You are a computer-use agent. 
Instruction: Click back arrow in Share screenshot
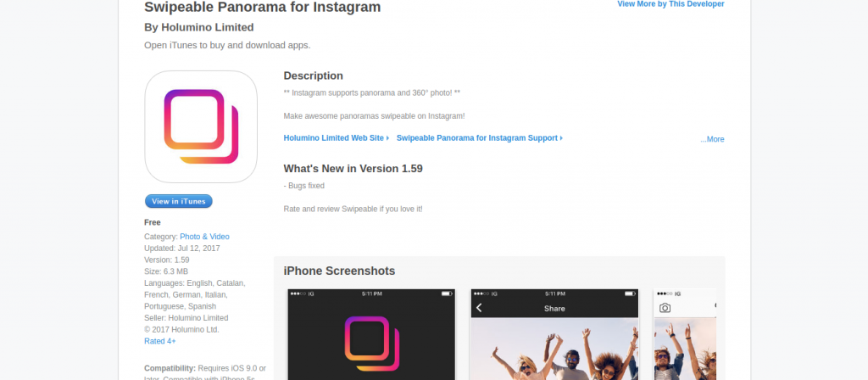coord(480,308)
